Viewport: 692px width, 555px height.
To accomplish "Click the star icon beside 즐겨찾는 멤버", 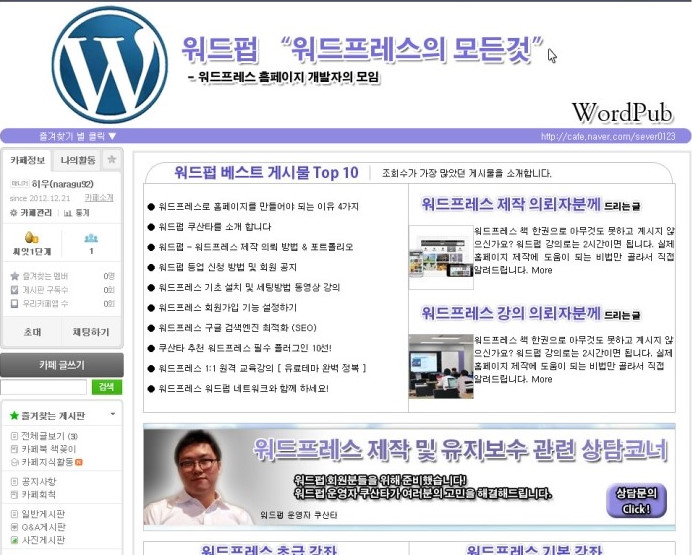I will (x=15, y=276).
